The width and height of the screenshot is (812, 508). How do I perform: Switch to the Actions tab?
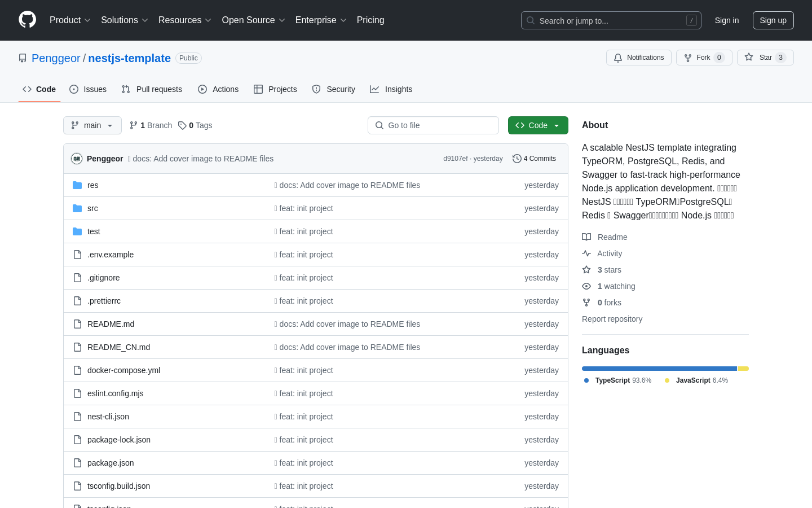(x=218, y=89)
